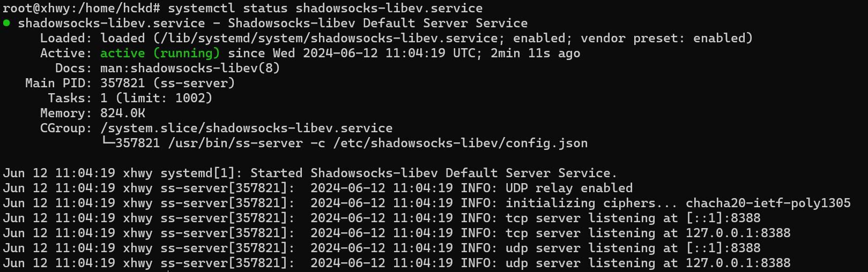Click the root@xhwy shell prompt
Viewport: 868px width, 272px height.
point(80,8)
